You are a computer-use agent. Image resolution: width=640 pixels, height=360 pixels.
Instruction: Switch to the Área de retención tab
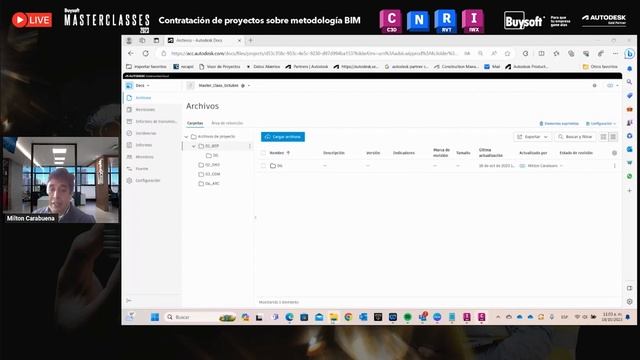(x=227, y=123)
